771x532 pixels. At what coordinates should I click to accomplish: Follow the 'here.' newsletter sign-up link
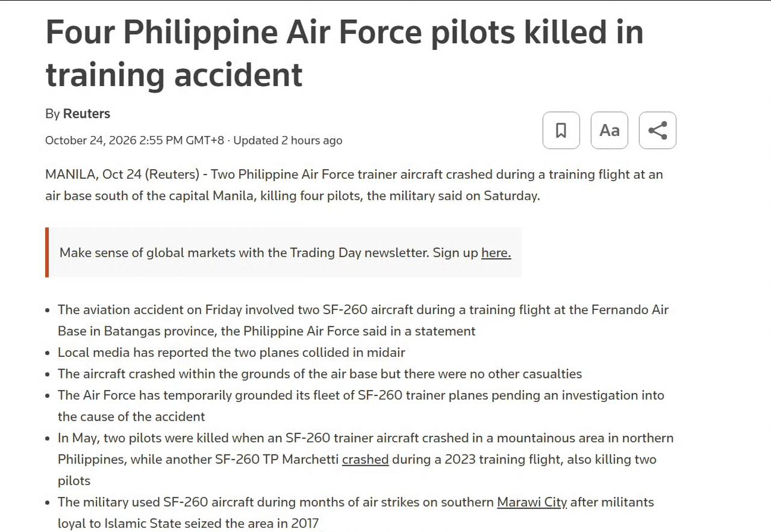click(496, 253)
